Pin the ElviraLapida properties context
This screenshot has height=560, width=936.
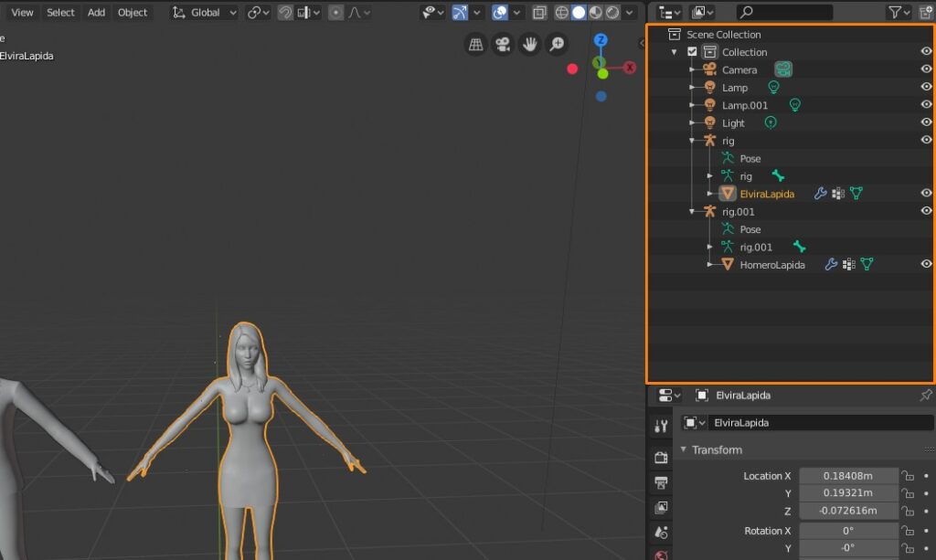(925, 395)
